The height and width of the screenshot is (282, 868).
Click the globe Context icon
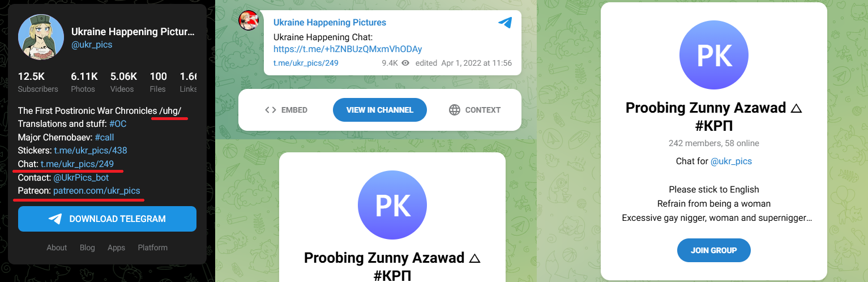455,110
